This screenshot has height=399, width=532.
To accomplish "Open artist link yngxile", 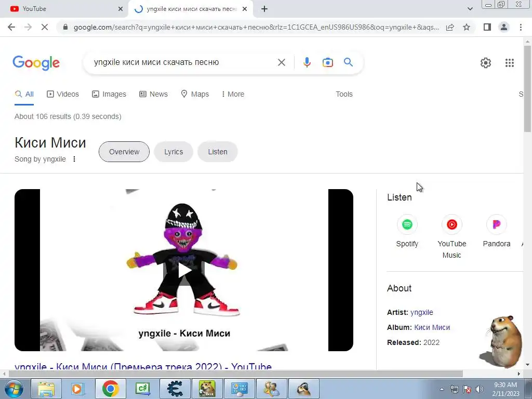I will 421,312.
